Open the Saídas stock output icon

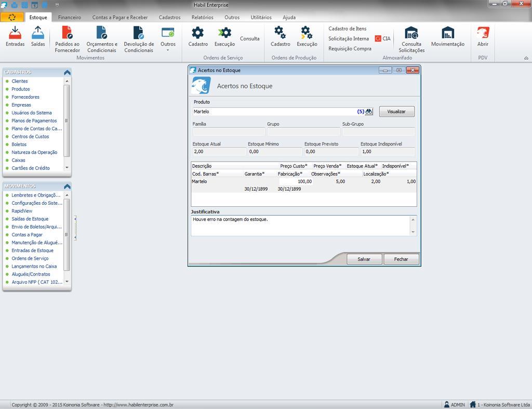(x=38, y=36)
